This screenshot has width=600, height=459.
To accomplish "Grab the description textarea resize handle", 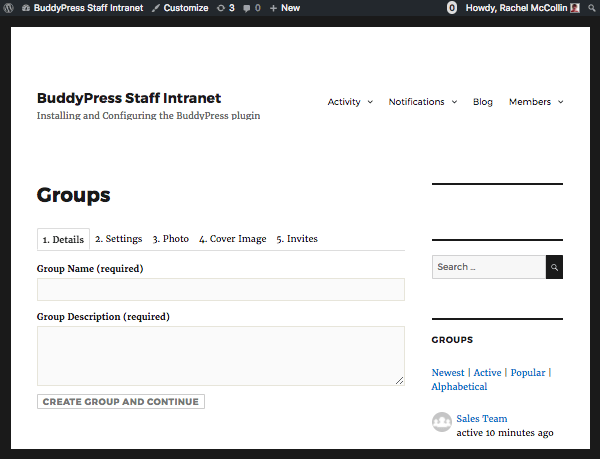I will 399,380.
